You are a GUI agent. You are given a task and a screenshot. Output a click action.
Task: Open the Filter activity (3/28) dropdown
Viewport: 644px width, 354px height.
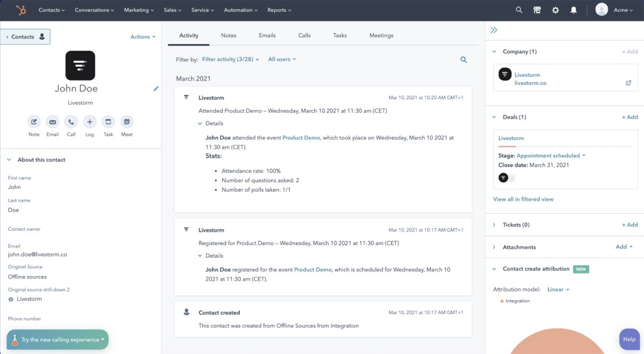coord(230,59)
